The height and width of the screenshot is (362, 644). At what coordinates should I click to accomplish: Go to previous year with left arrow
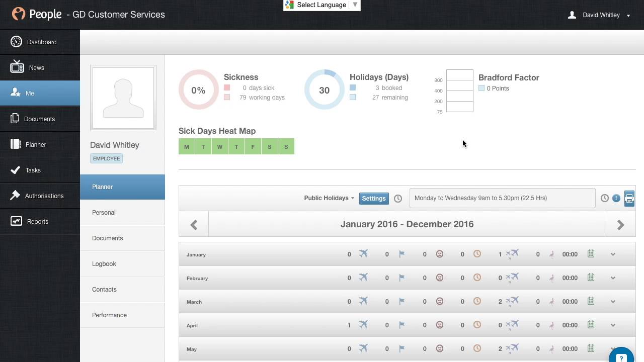[x=194, y=224]
